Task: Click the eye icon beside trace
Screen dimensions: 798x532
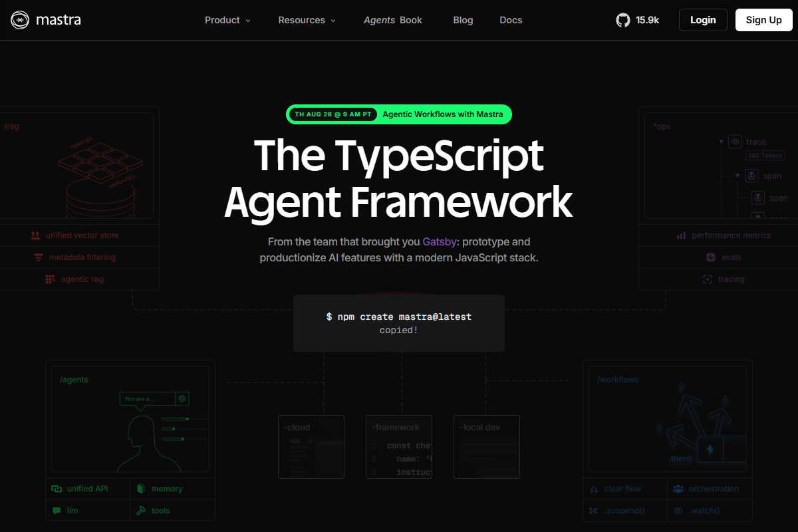Action: 735,142
